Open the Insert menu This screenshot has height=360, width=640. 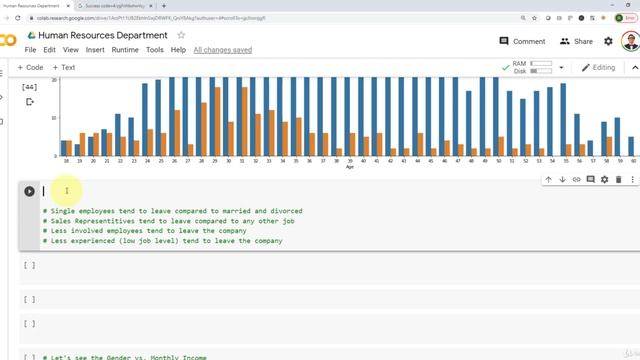point(95,50)
